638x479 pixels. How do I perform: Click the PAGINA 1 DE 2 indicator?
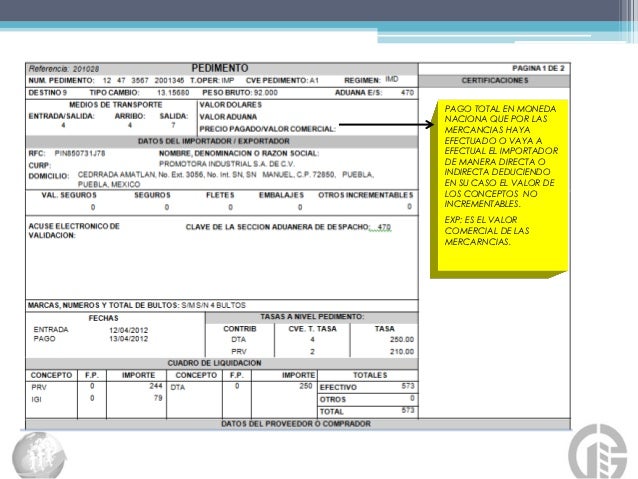tap(538, 68)
